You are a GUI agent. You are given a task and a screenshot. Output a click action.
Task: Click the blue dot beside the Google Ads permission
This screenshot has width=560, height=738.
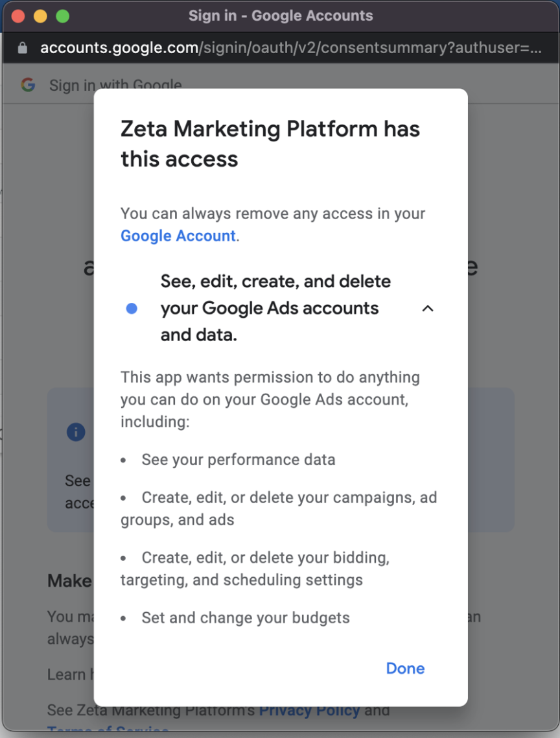pyautogui.click(x=132, y=309)
